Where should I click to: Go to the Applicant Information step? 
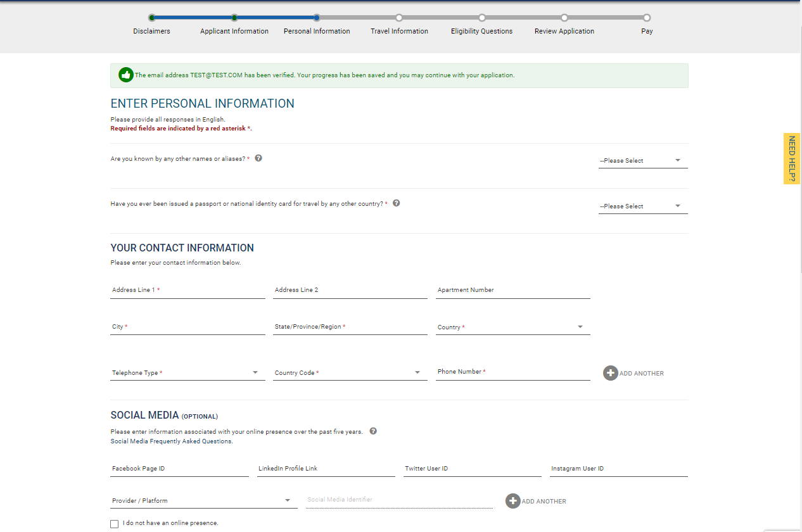point(234,18)
